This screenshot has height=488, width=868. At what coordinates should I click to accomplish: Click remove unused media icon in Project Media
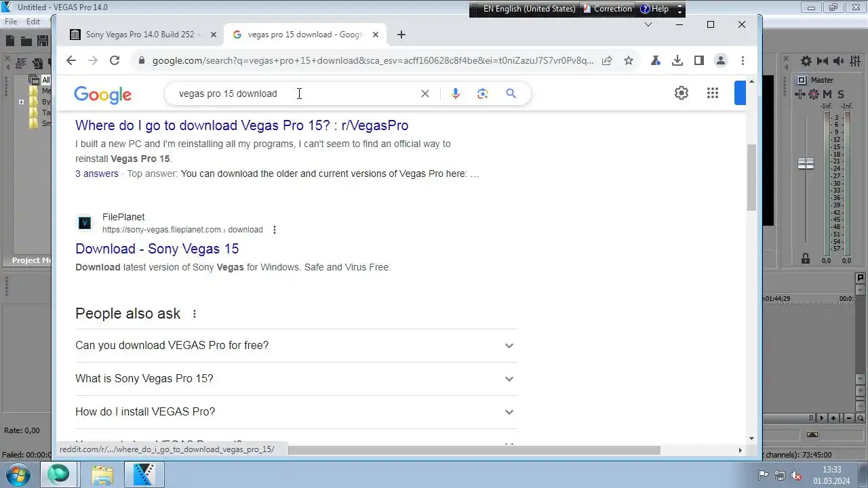pos(21,64)
